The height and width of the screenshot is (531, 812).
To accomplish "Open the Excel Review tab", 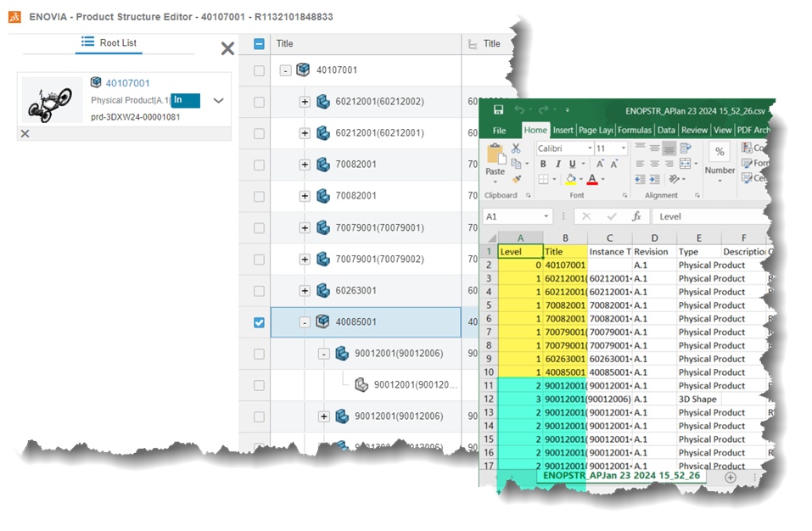I will point(694,131).
